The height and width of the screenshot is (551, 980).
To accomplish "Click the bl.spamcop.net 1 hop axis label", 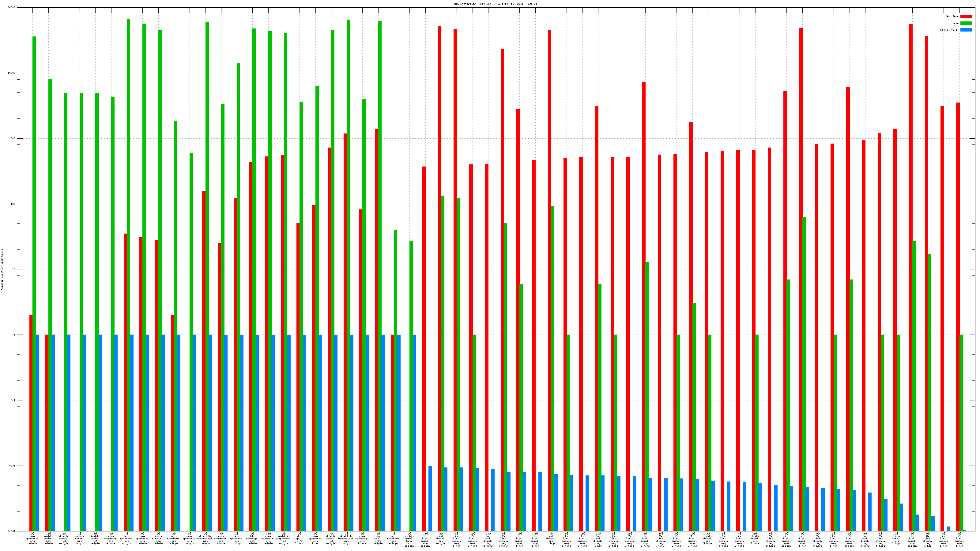I will (x=252, y=539).
